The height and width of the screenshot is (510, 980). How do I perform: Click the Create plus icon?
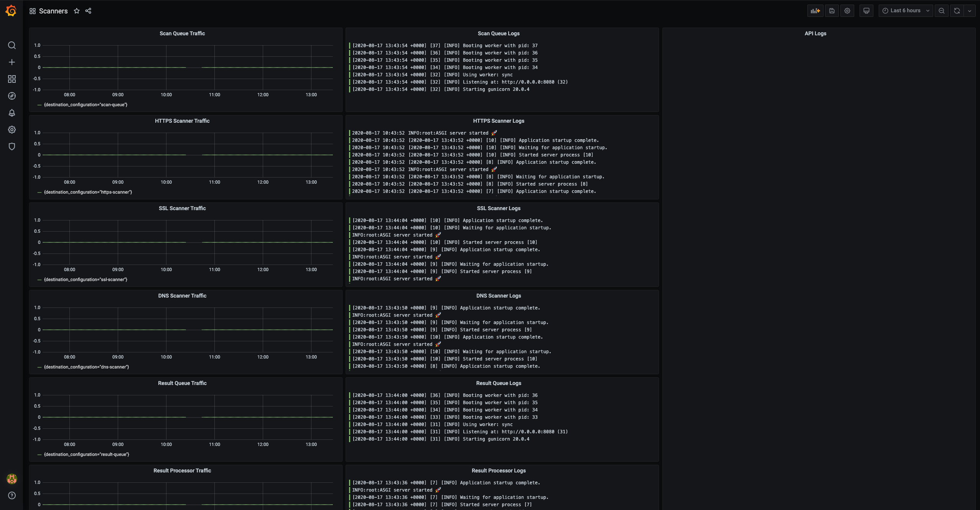click(x=12, y=62)
